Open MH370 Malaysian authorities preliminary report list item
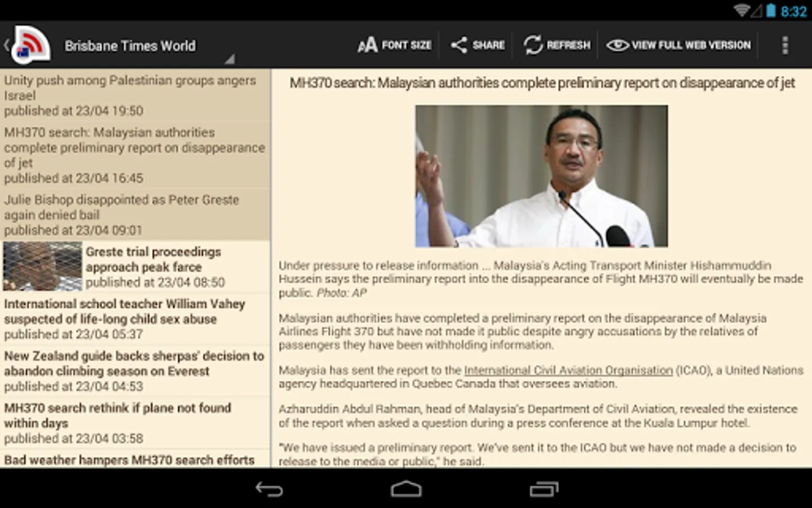 135,155
